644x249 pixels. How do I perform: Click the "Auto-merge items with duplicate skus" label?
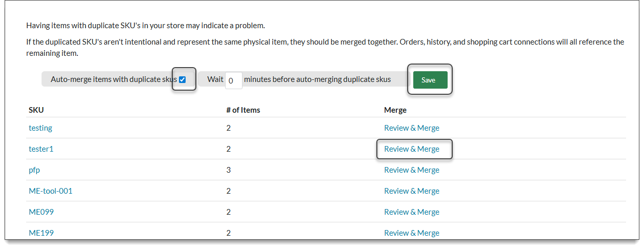click(x=114, y=79)
